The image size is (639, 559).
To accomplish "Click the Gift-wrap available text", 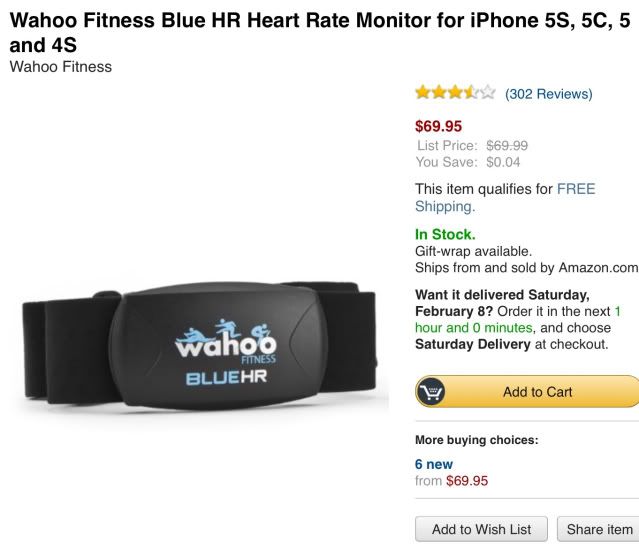I will pos(474,251).
